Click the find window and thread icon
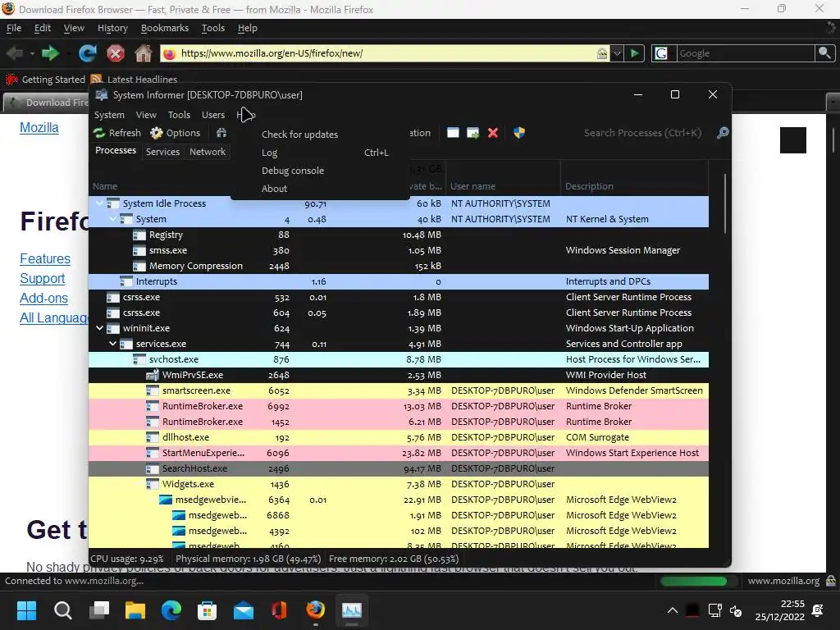 tap(473, 133)
